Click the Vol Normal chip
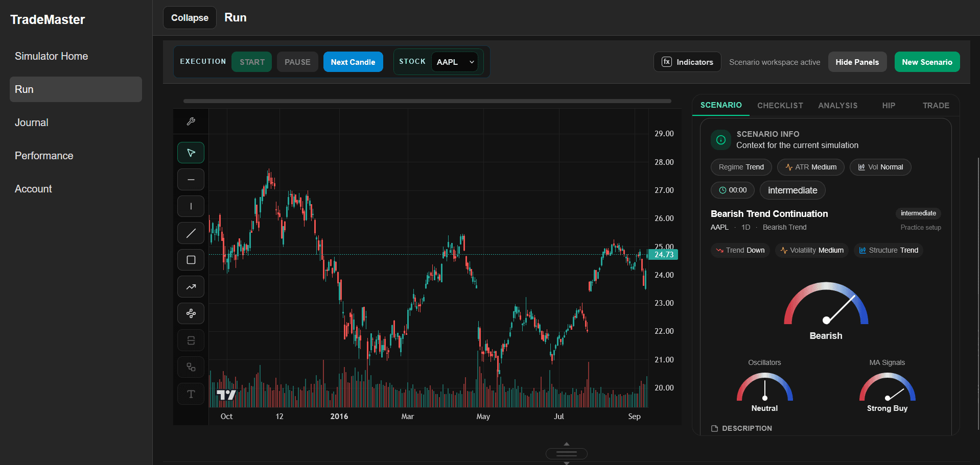 pyautogui.click(x=880, y=167)
